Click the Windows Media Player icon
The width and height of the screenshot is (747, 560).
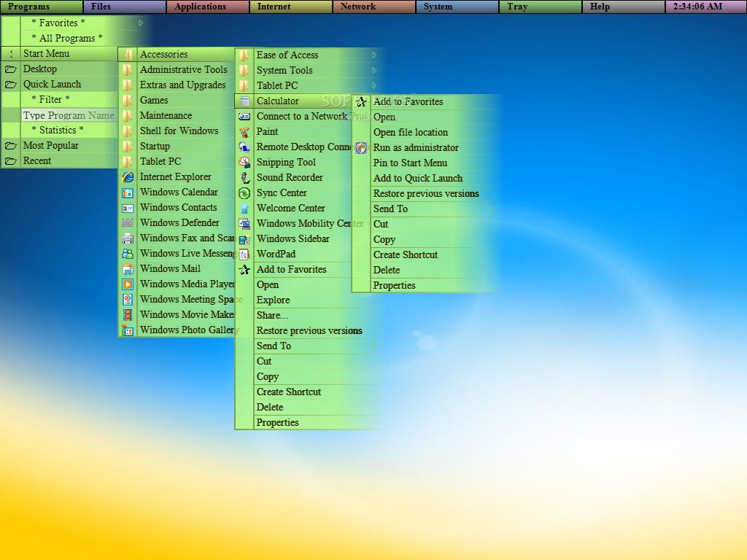(x=128, y=284)
